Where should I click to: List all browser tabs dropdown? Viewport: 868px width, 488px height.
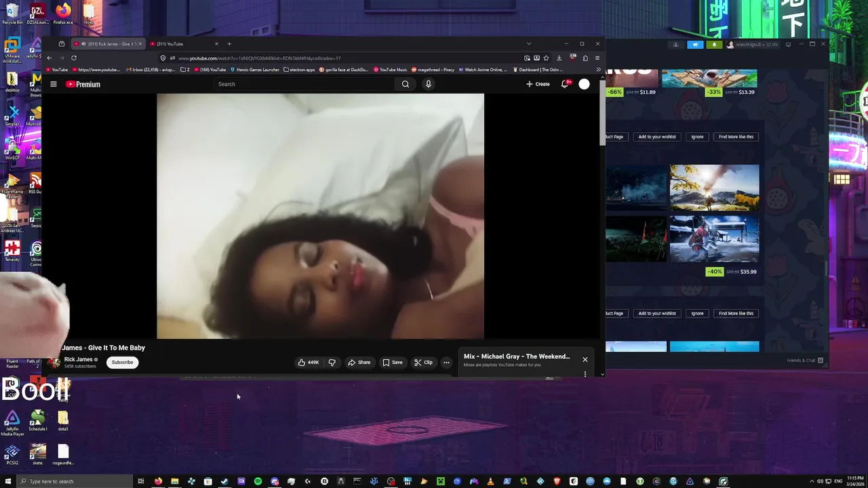pyautogui.click(x=528, y=44)
